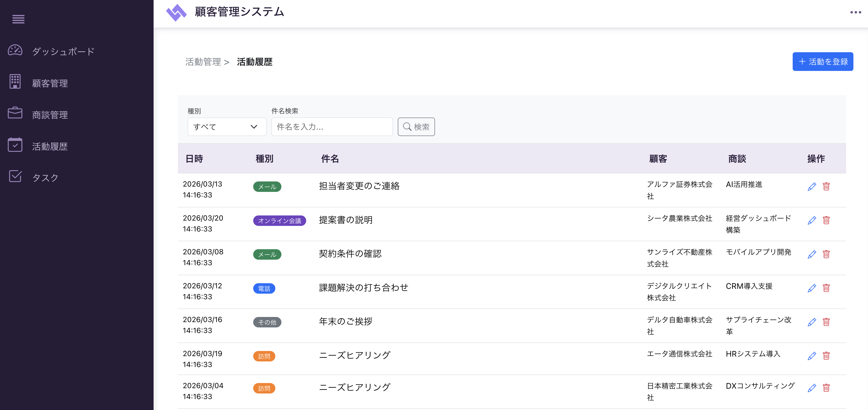Click サンライズ不動産株式会社 customer cell
Viewport: 868px width, 410px height.
[680, 258]
